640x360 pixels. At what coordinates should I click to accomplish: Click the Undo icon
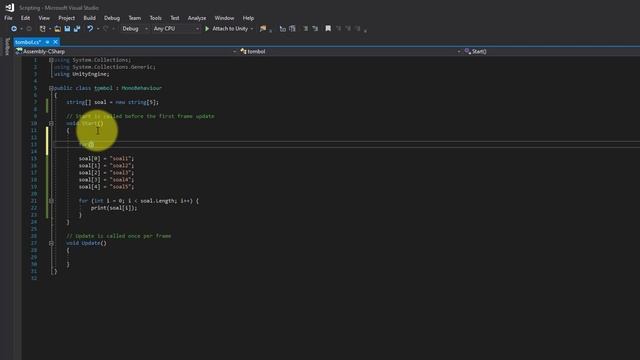tap(90, 29)
